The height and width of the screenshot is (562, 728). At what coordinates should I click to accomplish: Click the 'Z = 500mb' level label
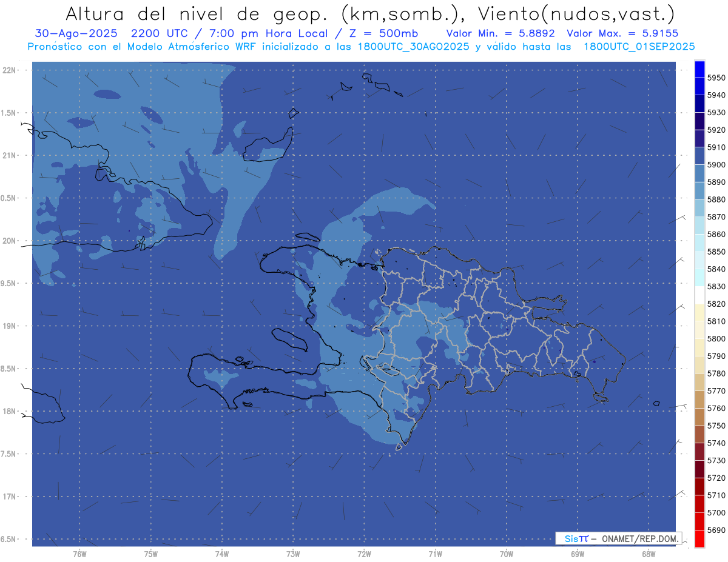[x=383, y=33]
